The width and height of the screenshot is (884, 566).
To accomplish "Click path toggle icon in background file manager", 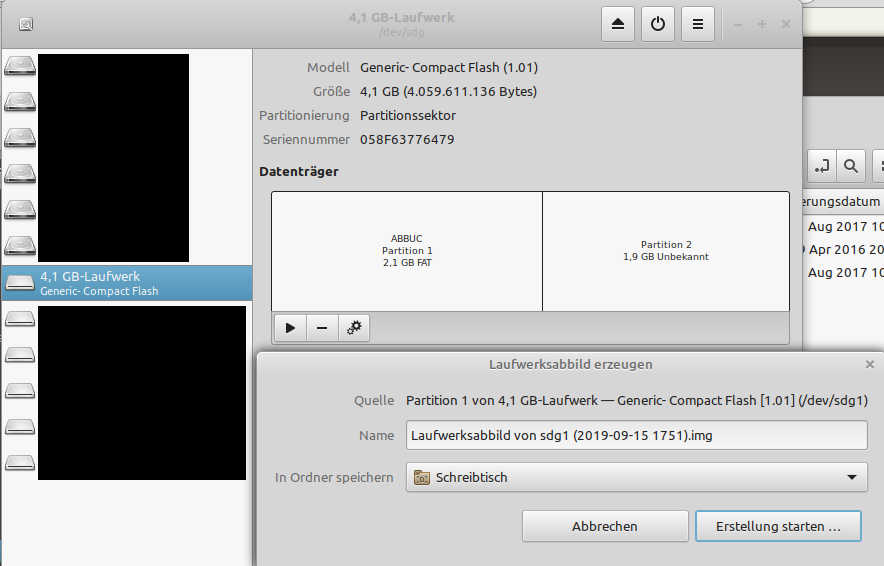I will (x=822, y=166).
